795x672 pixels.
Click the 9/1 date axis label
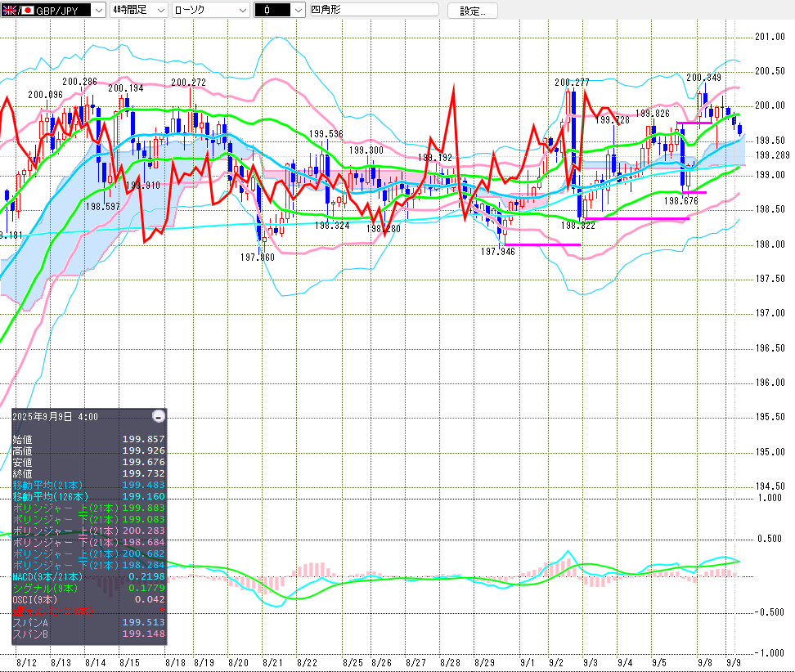(x=528, y=663)
